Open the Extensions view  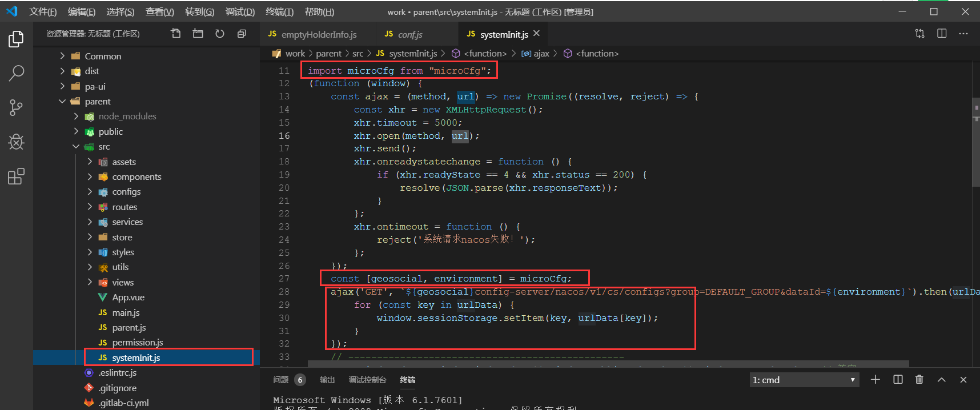coord(16,176)
